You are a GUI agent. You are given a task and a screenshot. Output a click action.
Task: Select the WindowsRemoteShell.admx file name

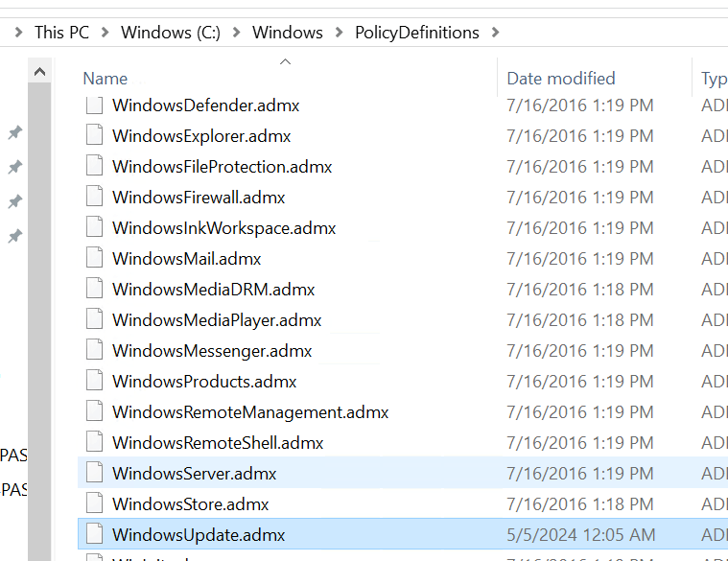(x=218, y=442)
